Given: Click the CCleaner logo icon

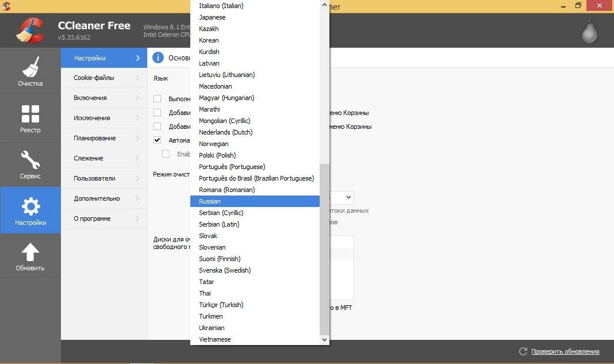Looking at the screenshot, I should [30, 30].
